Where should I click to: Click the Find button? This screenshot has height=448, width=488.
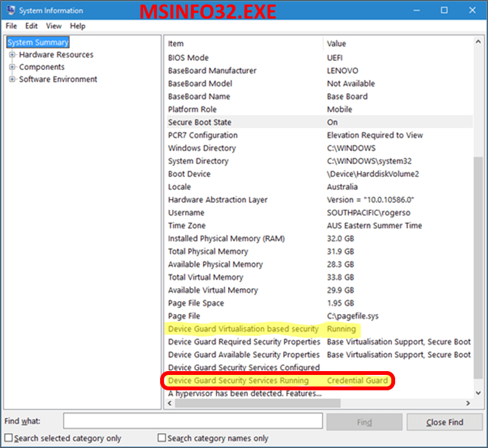point(364,422)
